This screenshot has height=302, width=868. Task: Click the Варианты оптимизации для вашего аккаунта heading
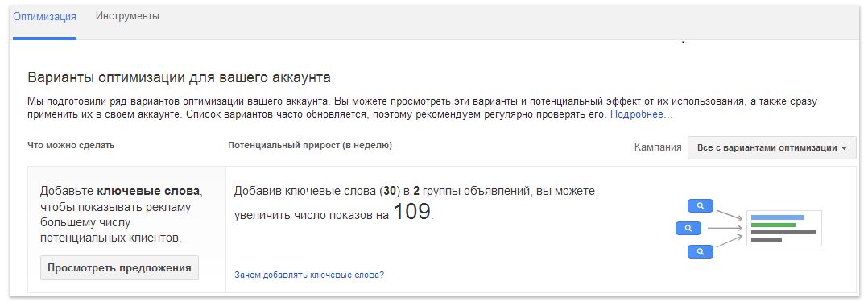click(x=180, y=77)
